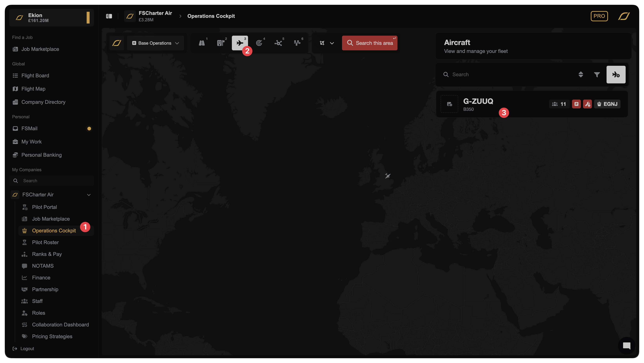The image size is (644, 363).
Task: Click the red maintenance wrench badge
Action: coord(587,104)
